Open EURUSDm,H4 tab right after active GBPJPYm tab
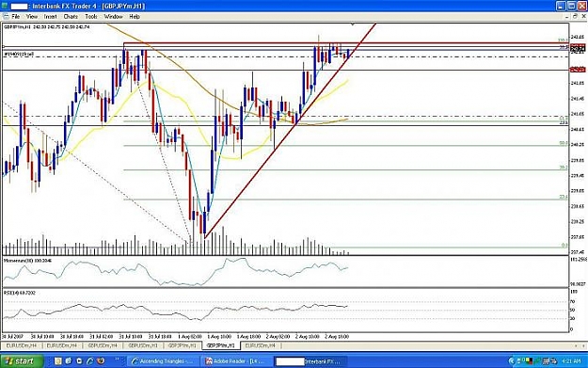The width and height of the screenshot is (588, 368). coord(261,345)
